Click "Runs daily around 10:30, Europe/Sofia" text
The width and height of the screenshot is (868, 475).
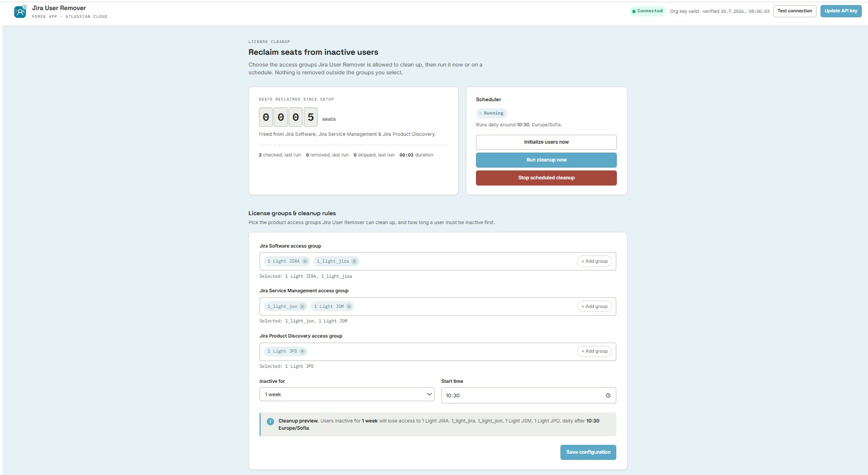click(519, 125)
